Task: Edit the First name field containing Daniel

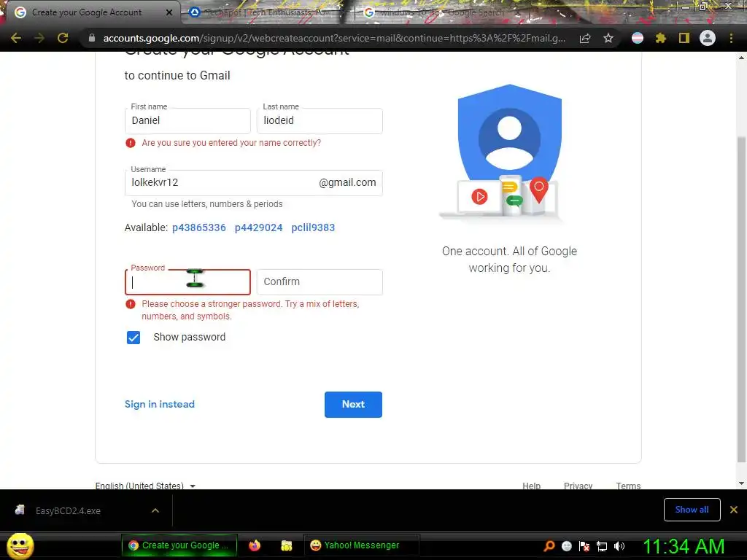Action: 187,120
